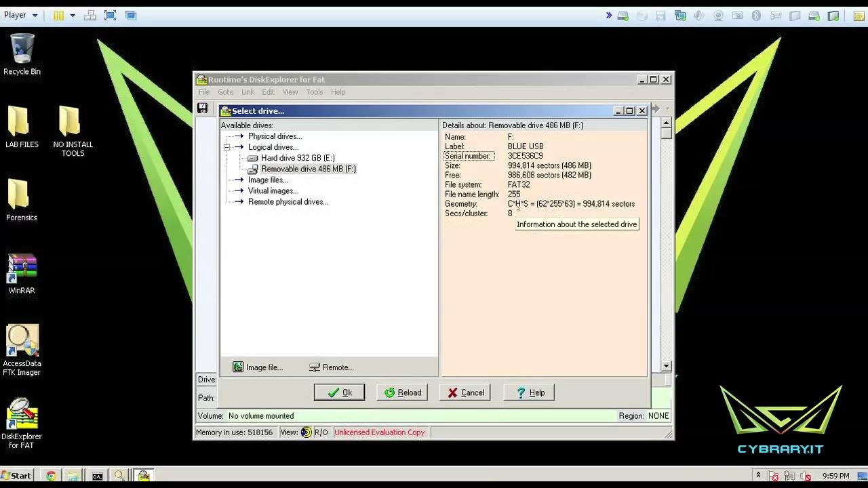
Task: Click the magnifier icon in the taskbar
Action: pyautogui.click(x=119, y=476)
